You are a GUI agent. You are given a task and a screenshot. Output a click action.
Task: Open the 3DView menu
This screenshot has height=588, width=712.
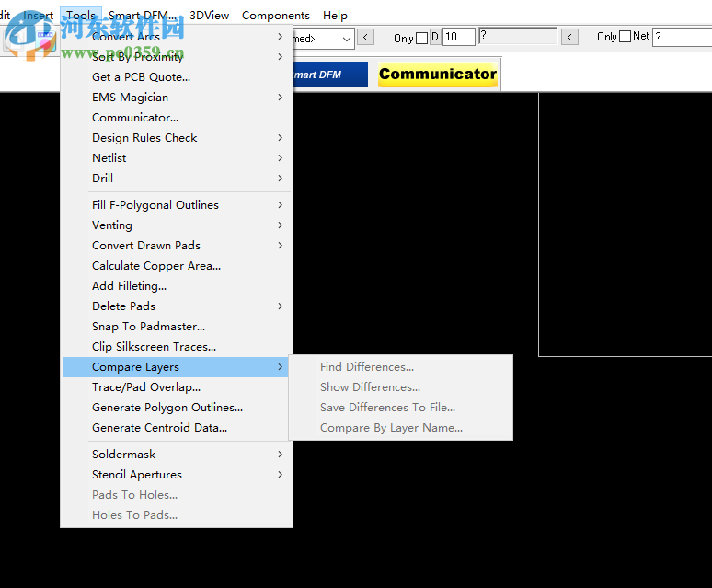[210, 16]
